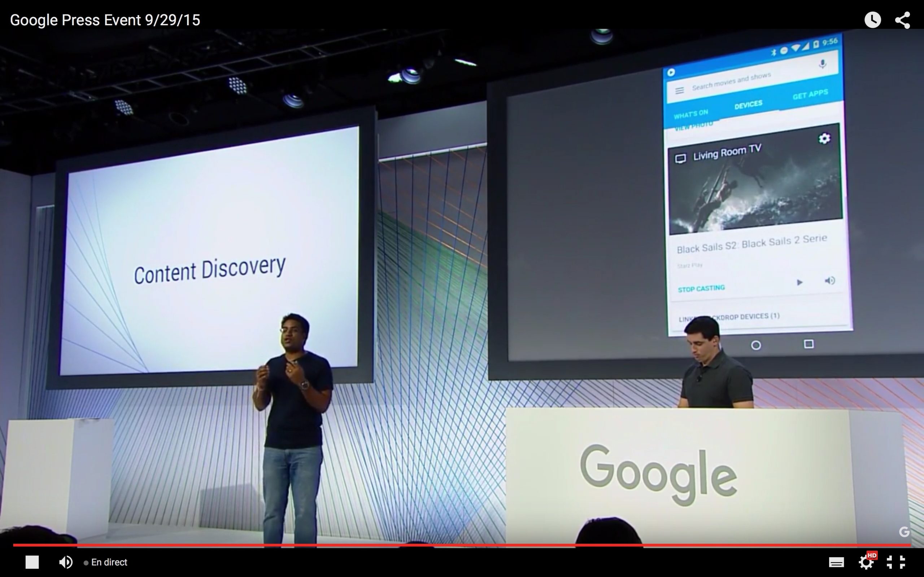Exit fullscreen mode

click(896, 562)
